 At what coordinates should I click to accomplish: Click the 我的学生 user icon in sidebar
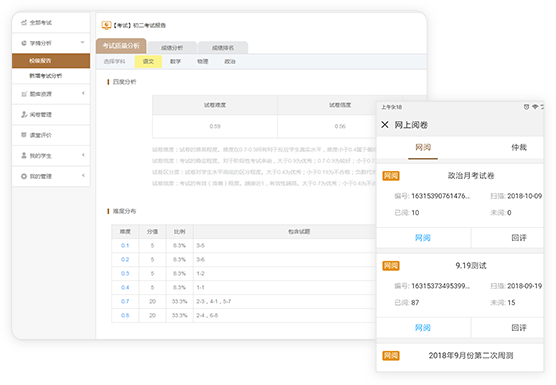(x=24, y=155)
